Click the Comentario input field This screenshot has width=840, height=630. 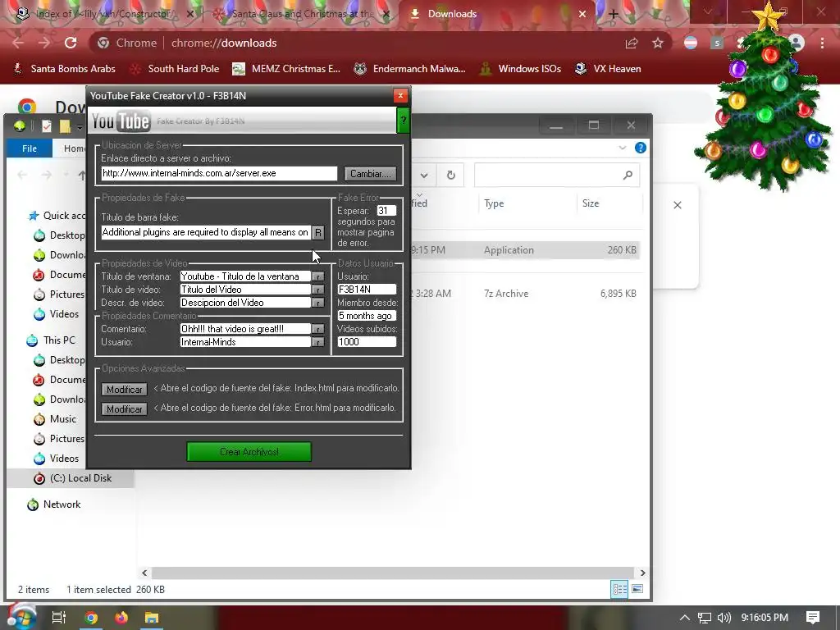click(x=245, y=329)
